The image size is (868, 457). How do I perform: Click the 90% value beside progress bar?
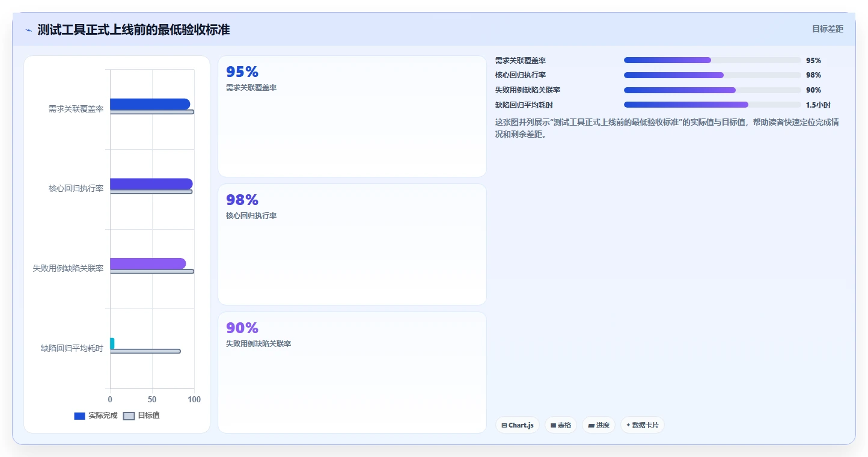coord(813,90)
